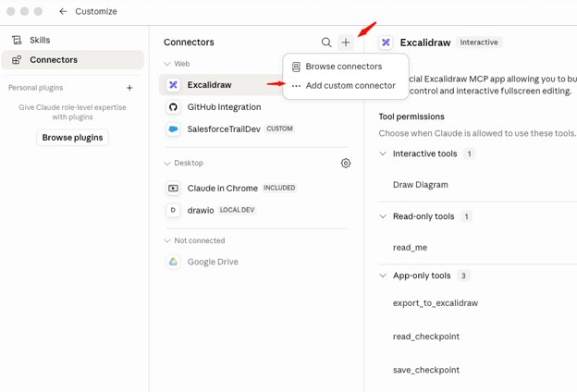Collapse the Desktop connectors group

[167, 163]
